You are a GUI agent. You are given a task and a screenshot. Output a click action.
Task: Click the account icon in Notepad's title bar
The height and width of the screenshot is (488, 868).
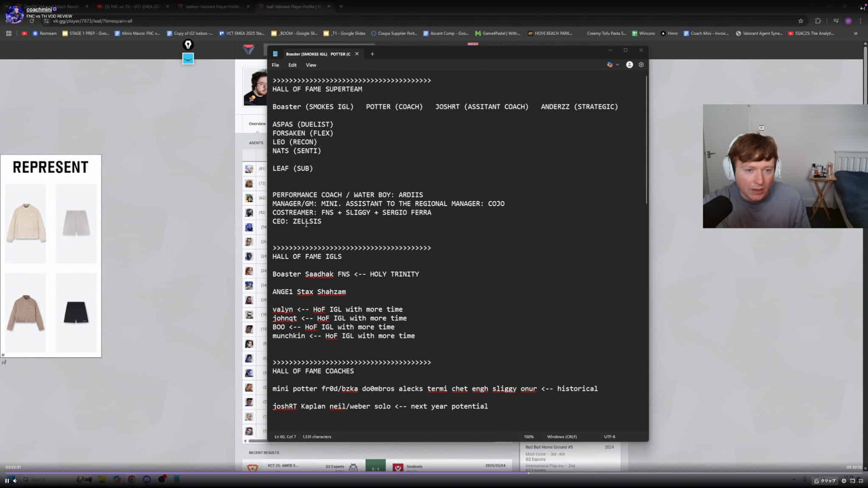pyautogui.click(x=629, y=65)
